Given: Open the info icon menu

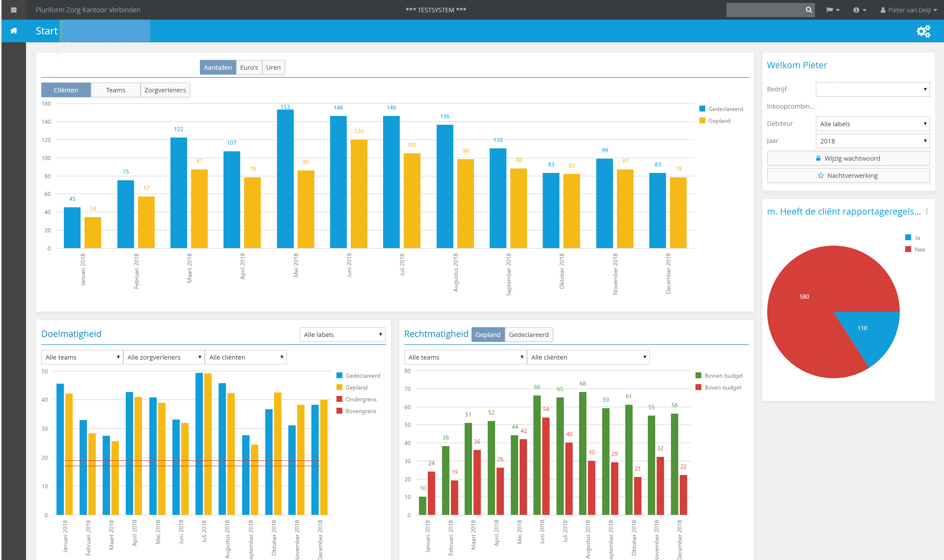Looking at the screenshot, I should pyautogui.click(x=860, y=10).
